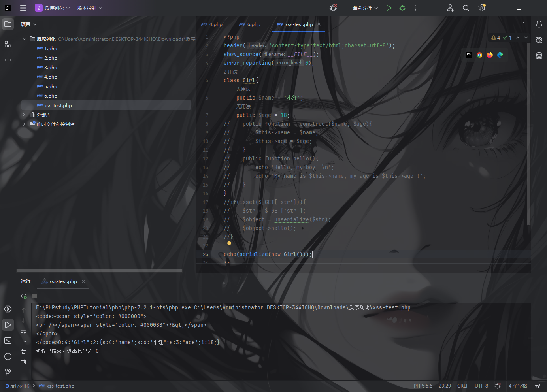Click the xss-test.php path link in console
547x392 pixels.
coord(302,307)
